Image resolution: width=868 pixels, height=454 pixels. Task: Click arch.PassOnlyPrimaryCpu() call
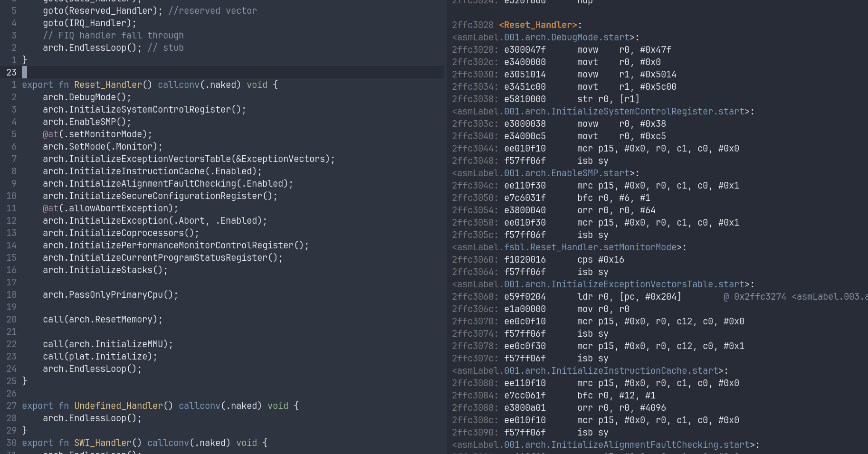110,294
